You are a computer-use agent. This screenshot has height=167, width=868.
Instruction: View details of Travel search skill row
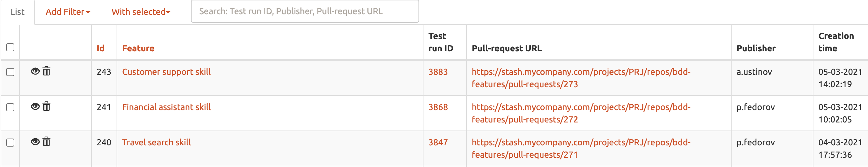[x=35, y=142]
